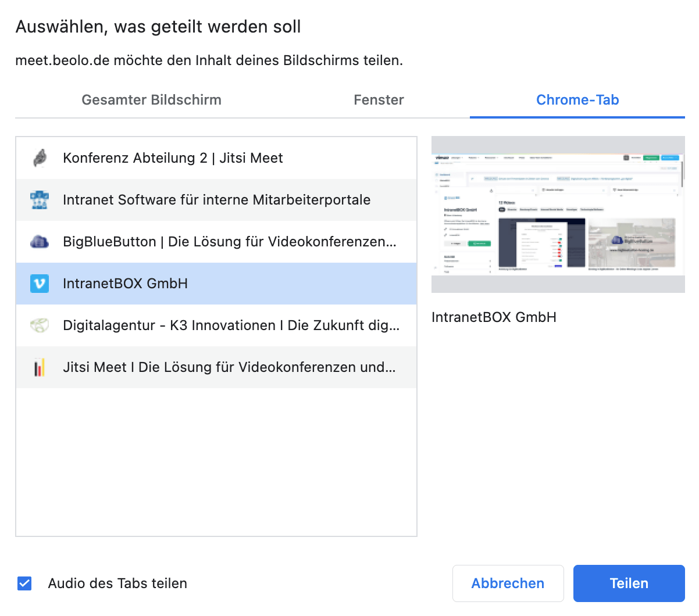Viewport: 699px width, 616px height.
Task: Select the Konferenz Abteilung 2 | Jitsi Meet tab
Action: (x=216, y=158)
